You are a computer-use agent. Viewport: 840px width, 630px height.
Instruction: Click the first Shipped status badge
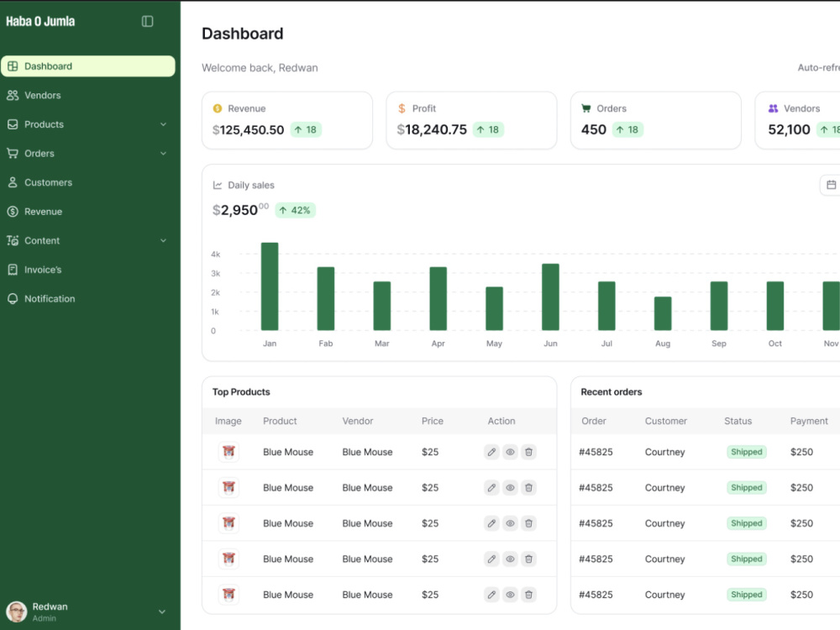pyautogui.click(x=746, y=452)
